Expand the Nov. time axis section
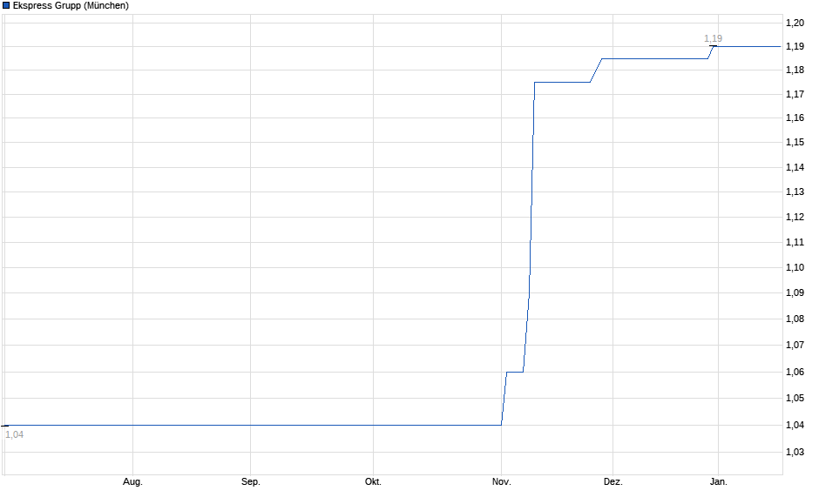819x504 pixels. point(501,480)
